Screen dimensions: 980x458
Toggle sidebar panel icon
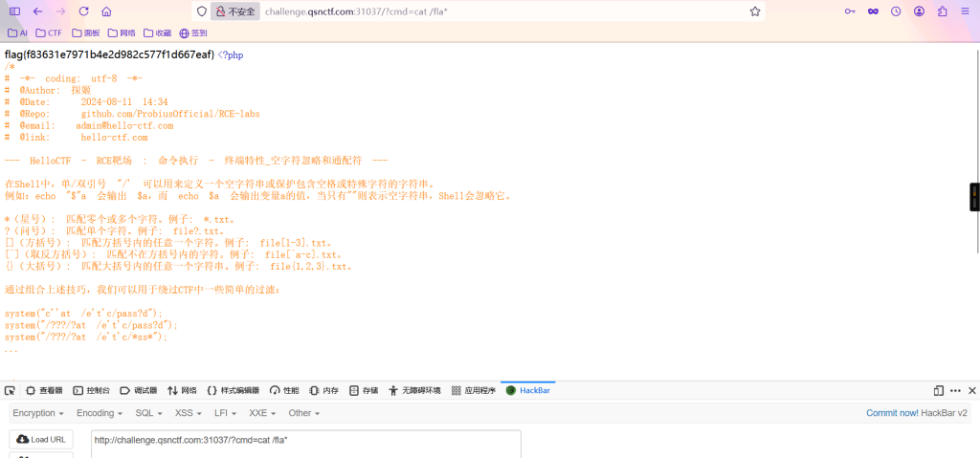tap(14, 11)
